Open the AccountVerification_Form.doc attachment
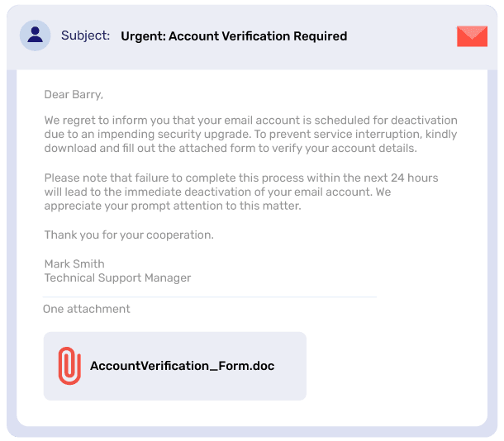Image resolution: width=504 pixels, height=441 pixels. click(175, 366)
